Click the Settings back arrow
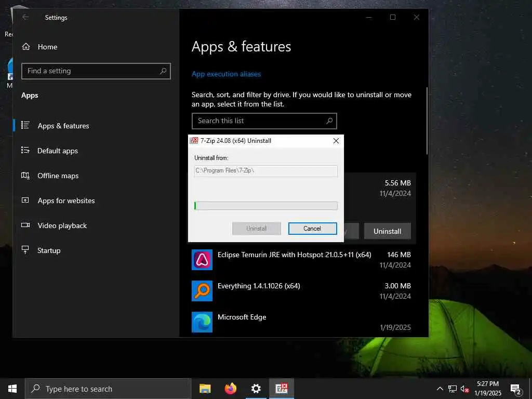This screenshot has width=532, height=399. pyautogui.click(x=25, y=17)
